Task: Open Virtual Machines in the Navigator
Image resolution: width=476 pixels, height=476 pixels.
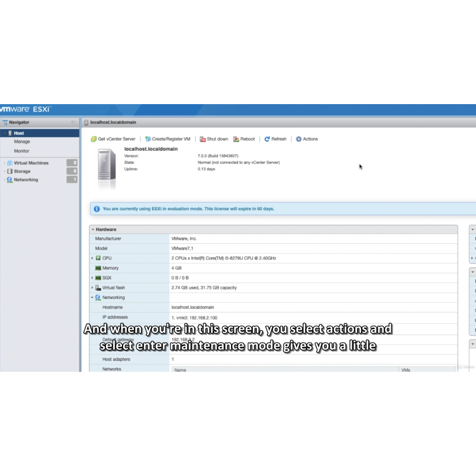Action: tap(31, 163)
